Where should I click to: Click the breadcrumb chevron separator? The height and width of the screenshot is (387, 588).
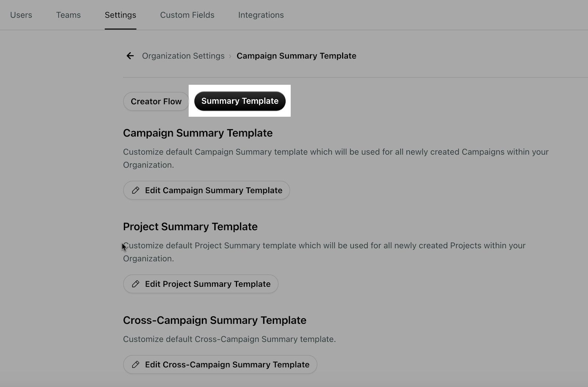[x=230, y=56]
